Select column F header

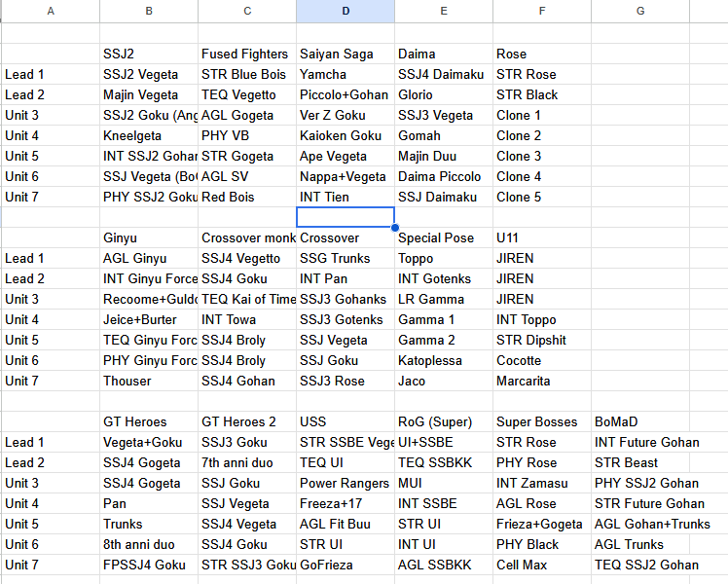tap(542, 11)
